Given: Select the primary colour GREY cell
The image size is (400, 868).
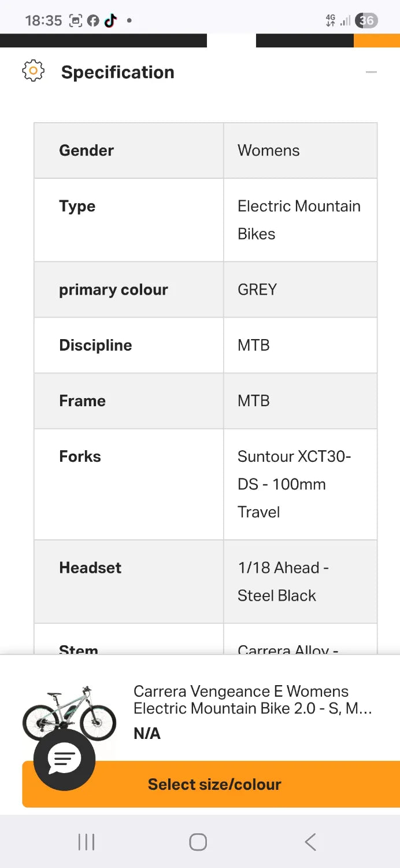Looking at the screenshot, I should (x=301, y=289).
